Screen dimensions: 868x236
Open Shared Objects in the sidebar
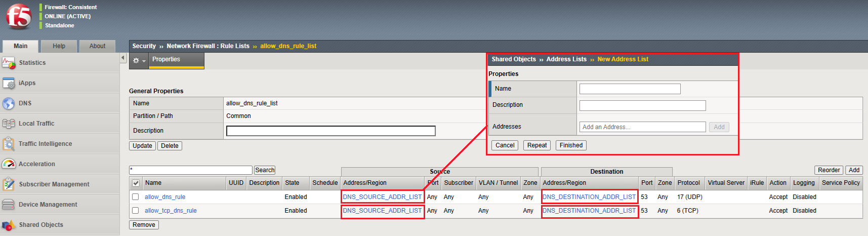click(x=41, y=225)
